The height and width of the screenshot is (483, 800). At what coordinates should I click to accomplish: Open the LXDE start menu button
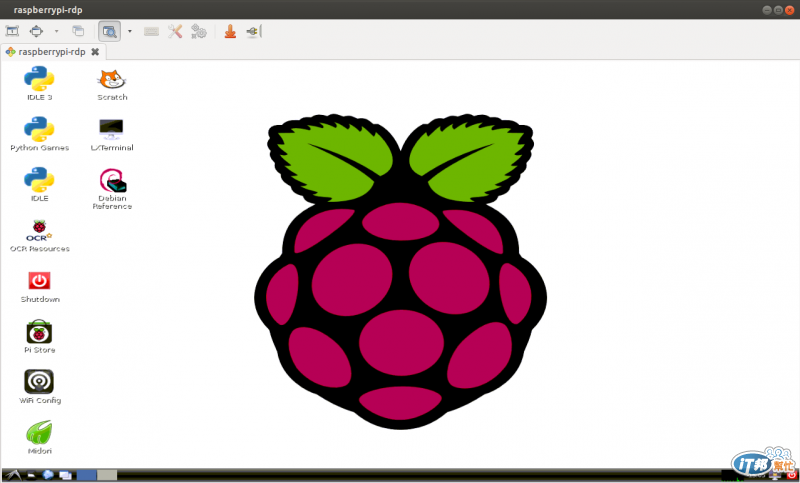coord(12,475)
